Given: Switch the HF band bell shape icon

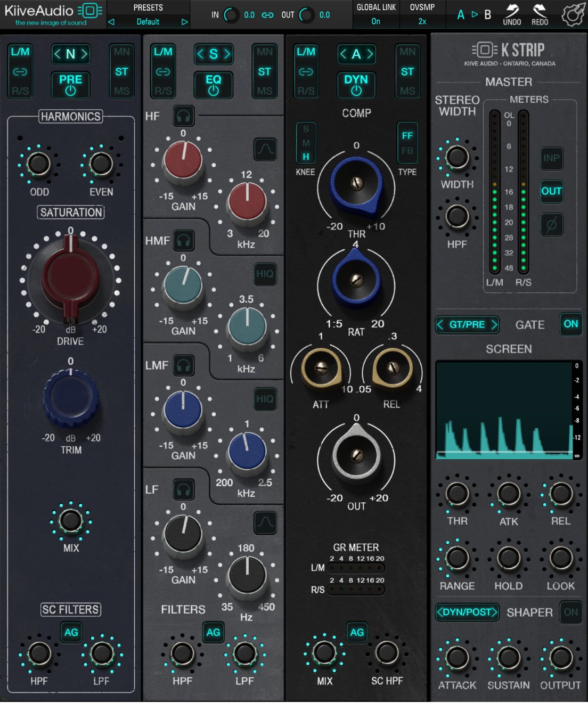Looking at the screenshot, I should click(265, 150).
